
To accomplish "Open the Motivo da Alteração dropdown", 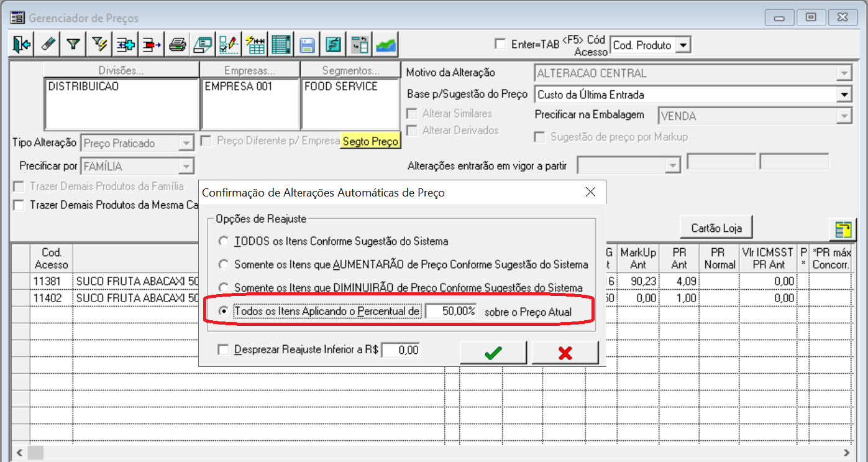I will [844, 73].
